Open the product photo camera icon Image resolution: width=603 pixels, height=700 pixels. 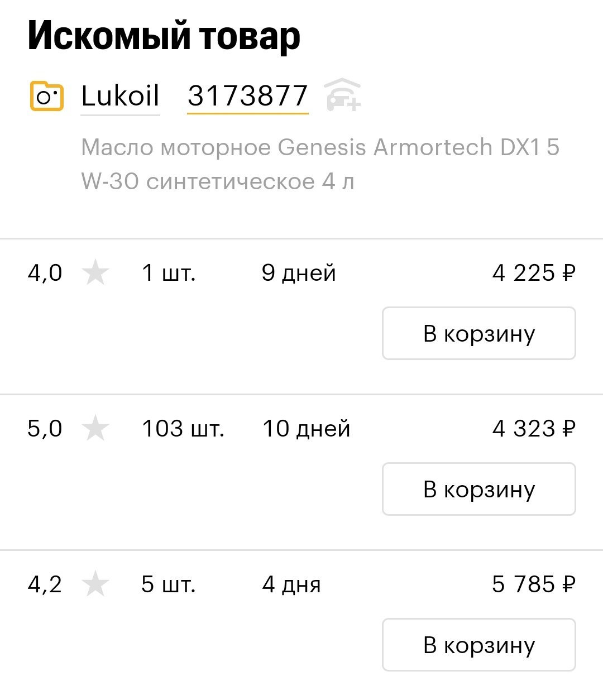46,96
